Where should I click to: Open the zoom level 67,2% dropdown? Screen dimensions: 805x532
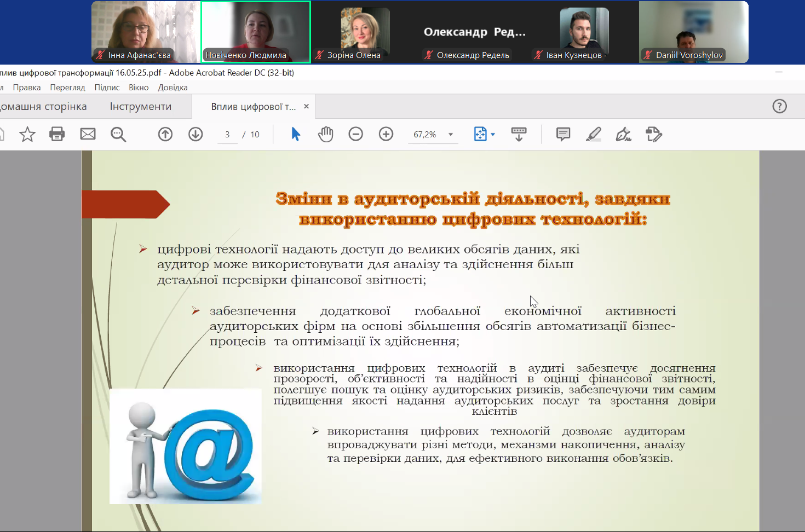click(451, 135)
